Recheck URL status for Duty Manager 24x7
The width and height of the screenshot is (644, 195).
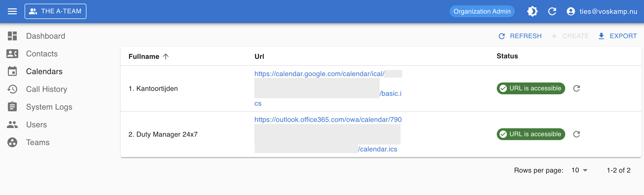pyautogui.click(x=576, y=134)
